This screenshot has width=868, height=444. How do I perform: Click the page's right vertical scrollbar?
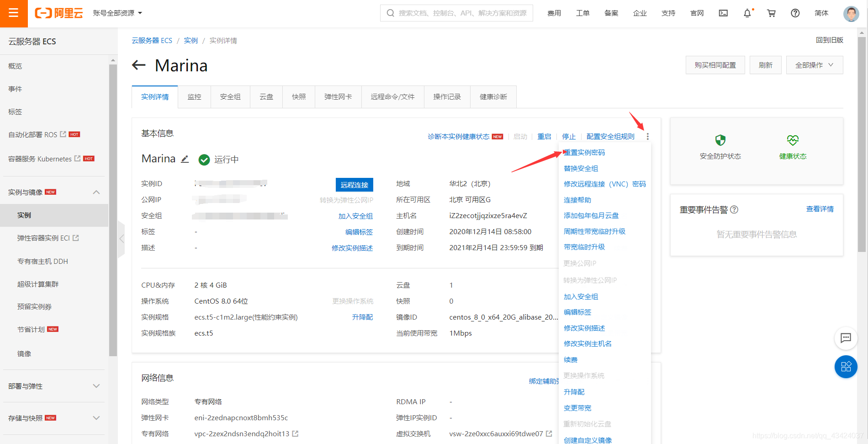point(862,144)
